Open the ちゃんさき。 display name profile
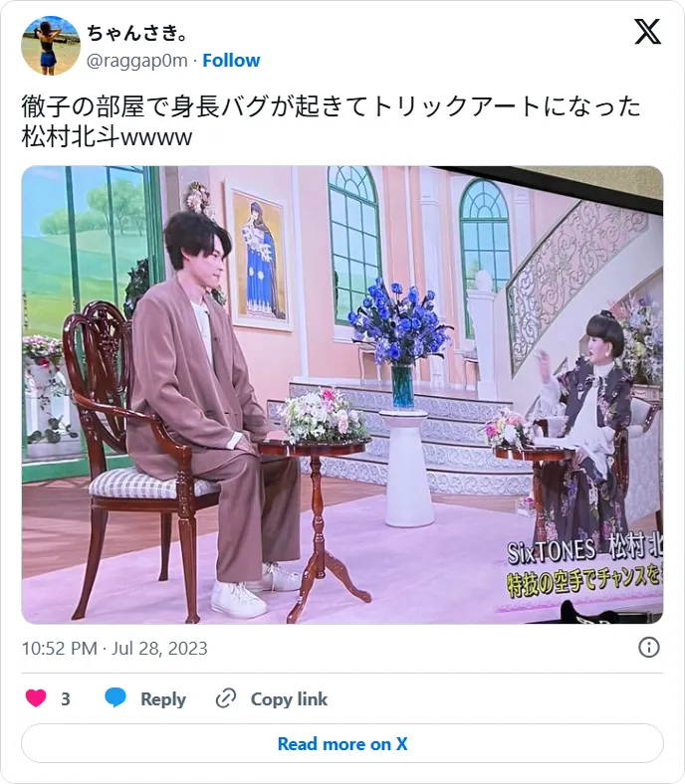This screenshot has width=685, height=784. [x=137, y=33]
